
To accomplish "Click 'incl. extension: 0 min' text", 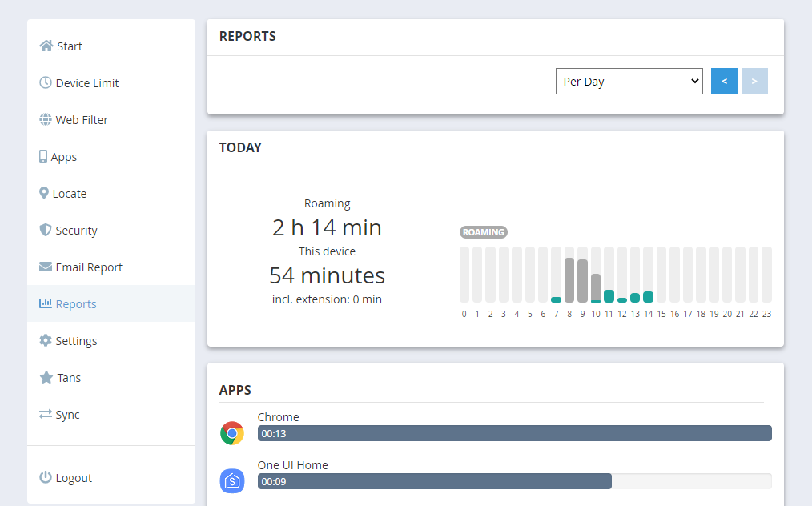I will click(x=327, y=299).
